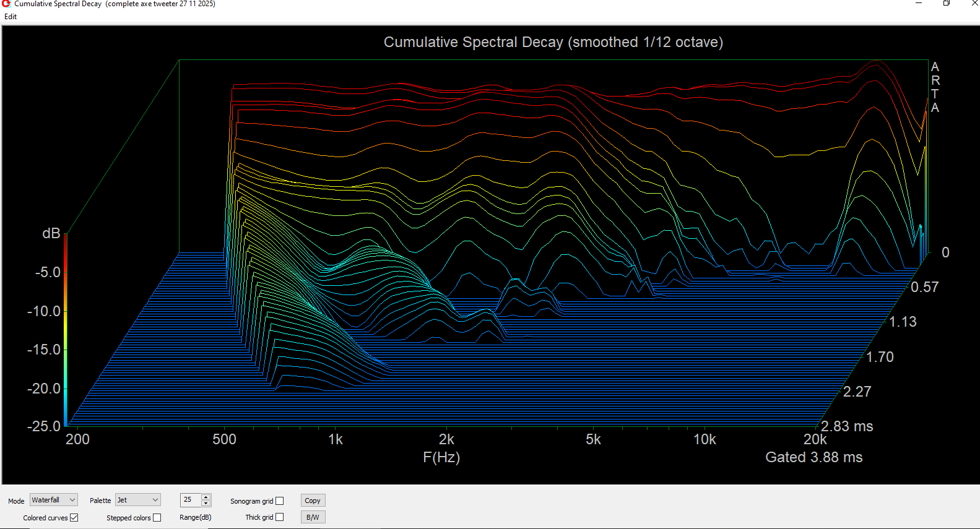Enable the Sonogram grid checkbox
The width and height of the screenshot is (980, 529).
click(x=280, y=501)
